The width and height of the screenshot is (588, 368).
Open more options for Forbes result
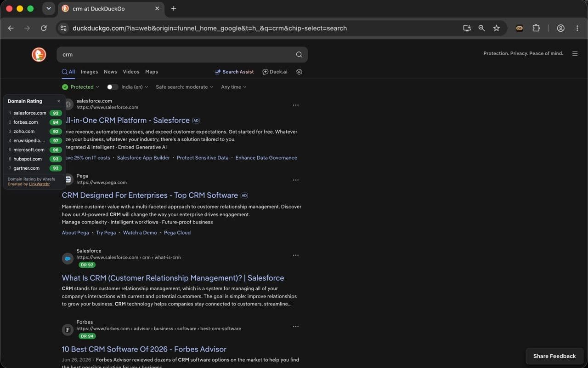295,326
